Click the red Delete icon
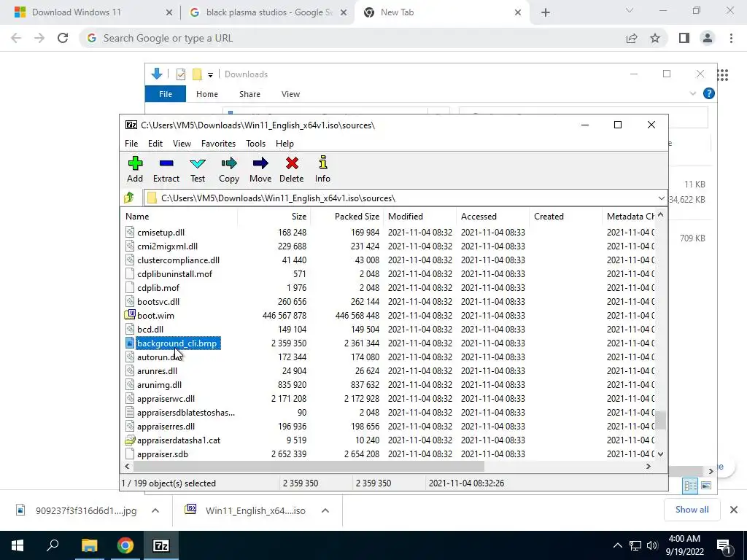The width and height of the screenshot is (747, 560). click(x=292, y=163)
